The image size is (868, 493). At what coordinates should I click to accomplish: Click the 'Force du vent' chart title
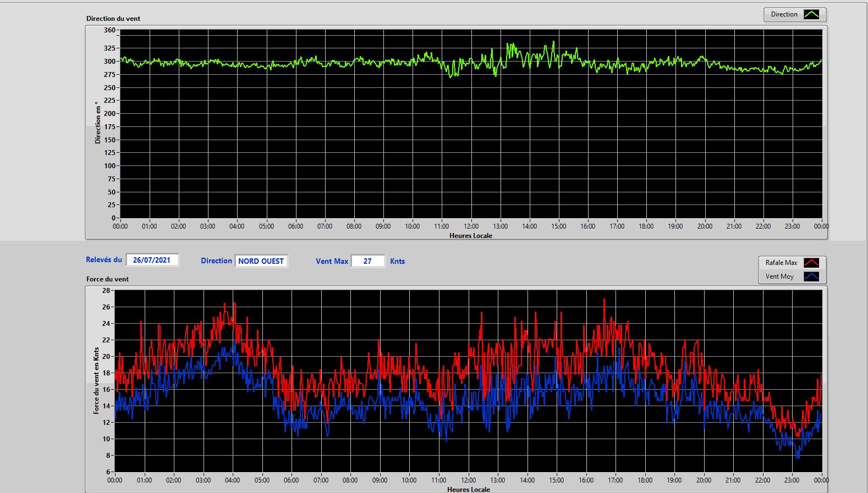click(107, 279)
